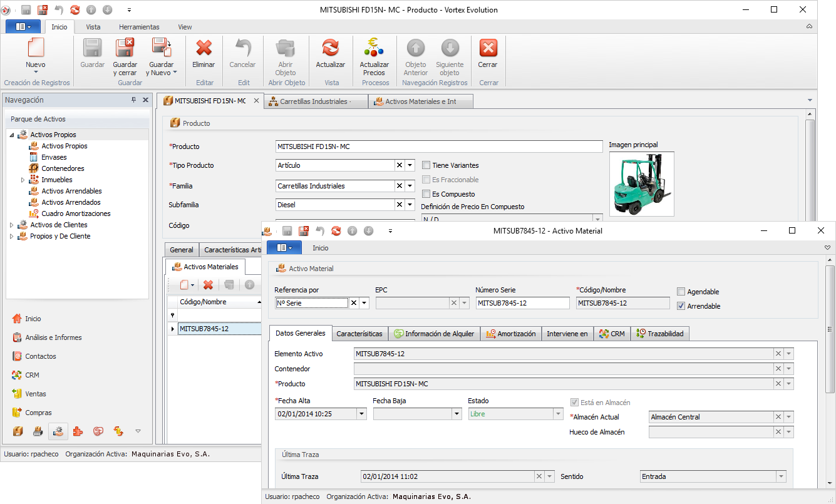The height and width of the screenshot is (504, 836).
Task: Switch to Activos Materiales e Int document tab
Action: (420, 101)
